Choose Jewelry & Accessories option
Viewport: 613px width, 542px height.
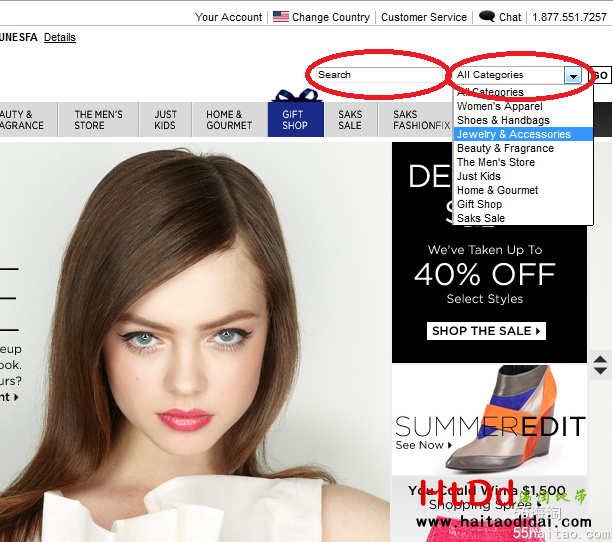tap(523, 135)
